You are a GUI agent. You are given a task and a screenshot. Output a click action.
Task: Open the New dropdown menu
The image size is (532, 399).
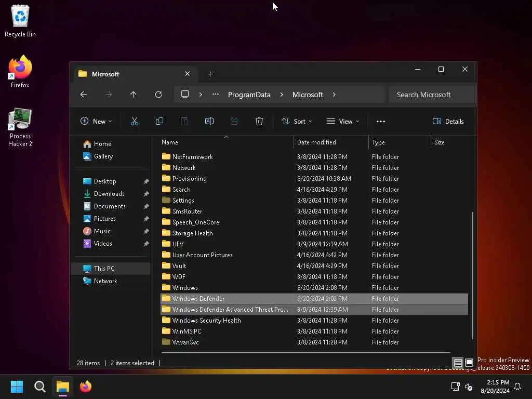[x=96, y=122]
